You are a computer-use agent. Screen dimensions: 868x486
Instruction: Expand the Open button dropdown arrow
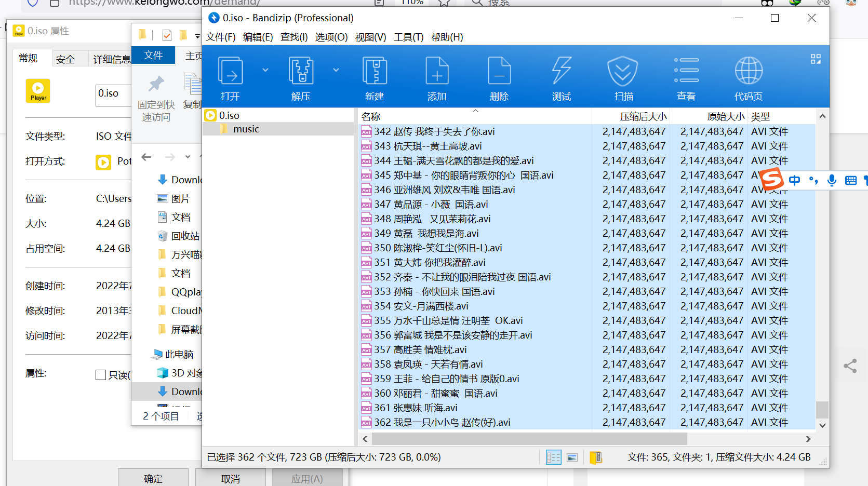coord(265,70)
